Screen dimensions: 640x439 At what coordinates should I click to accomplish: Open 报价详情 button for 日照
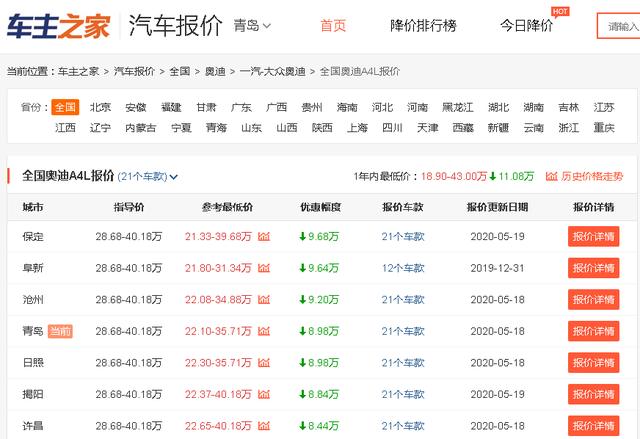pos(593,363)
